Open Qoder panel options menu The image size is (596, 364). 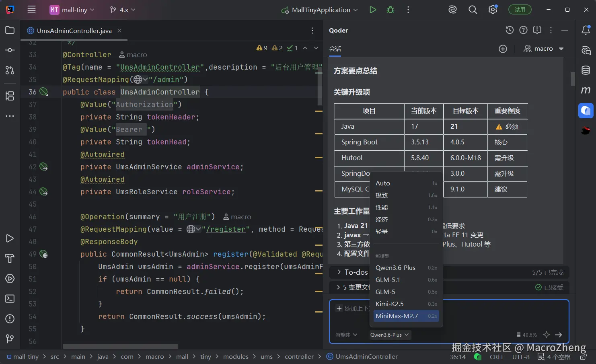coord(551,30)
